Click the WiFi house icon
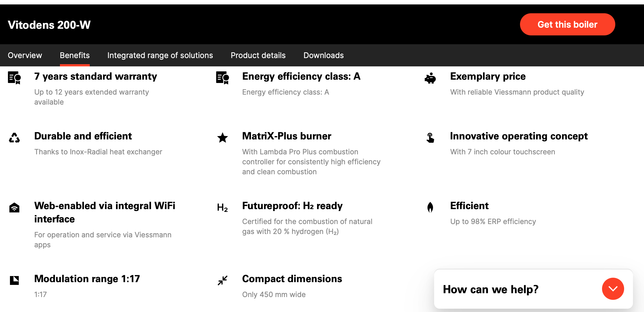Viewport: 644px width, 312px height. (x=14, y=207)
